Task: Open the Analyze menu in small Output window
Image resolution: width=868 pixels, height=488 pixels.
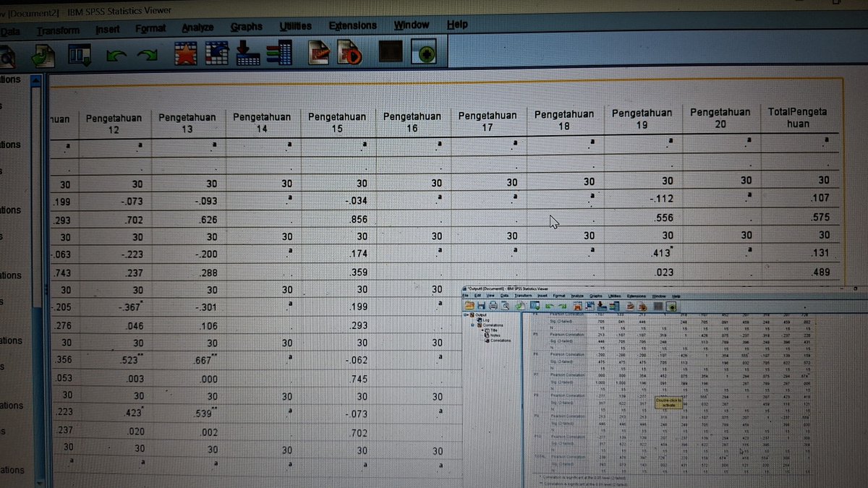Action: point(576,296)
